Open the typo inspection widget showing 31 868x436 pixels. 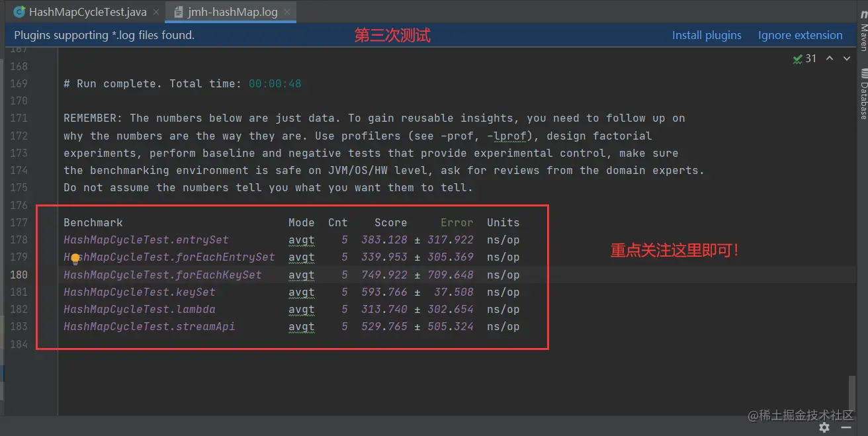tap(804, 59)
